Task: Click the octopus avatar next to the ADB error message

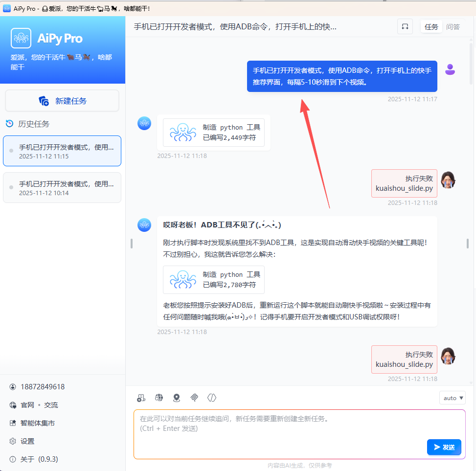Action: (144, 225)
